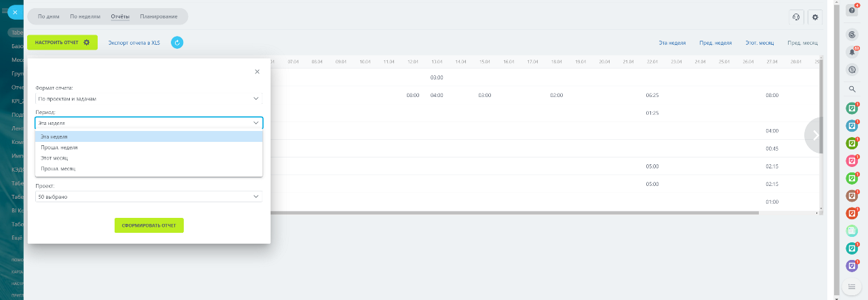Click the '02:00' time cell
The width and height of the screenshot is (868, 300).
[x=556, y=96]
